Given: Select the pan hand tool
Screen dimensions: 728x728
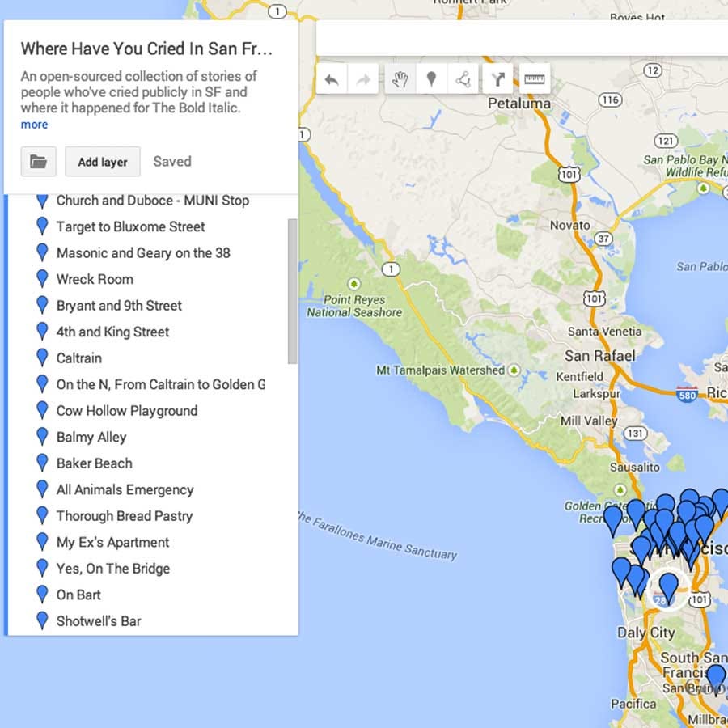Looking at the screenshot, I should [400, 78].
